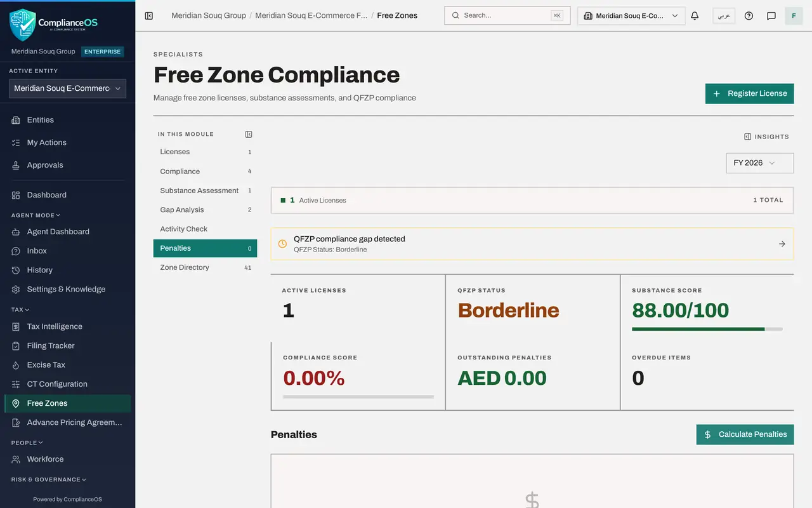Open the QFZP compliance gap detected alert
Image resolution: width=812 pixels, height=508 pixels.
click(532, 244)
